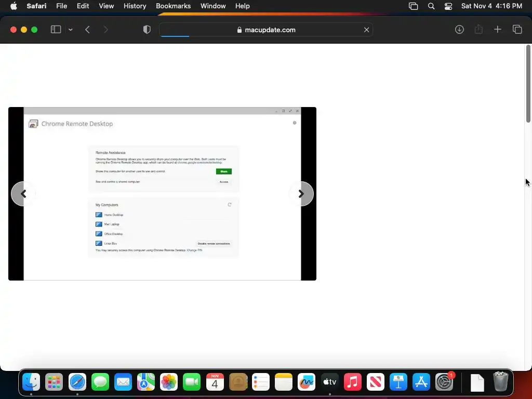Open Calendar from the Dock
This screenshot has height=399, width=532.
click(x=215, y=382)
